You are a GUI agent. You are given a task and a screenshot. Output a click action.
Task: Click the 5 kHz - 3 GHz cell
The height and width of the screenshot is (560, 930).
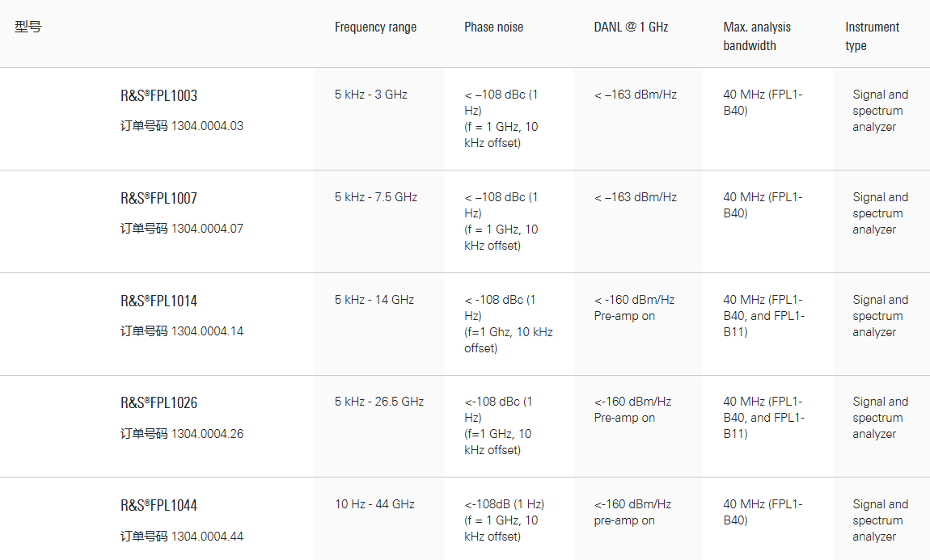pos(371,95)
